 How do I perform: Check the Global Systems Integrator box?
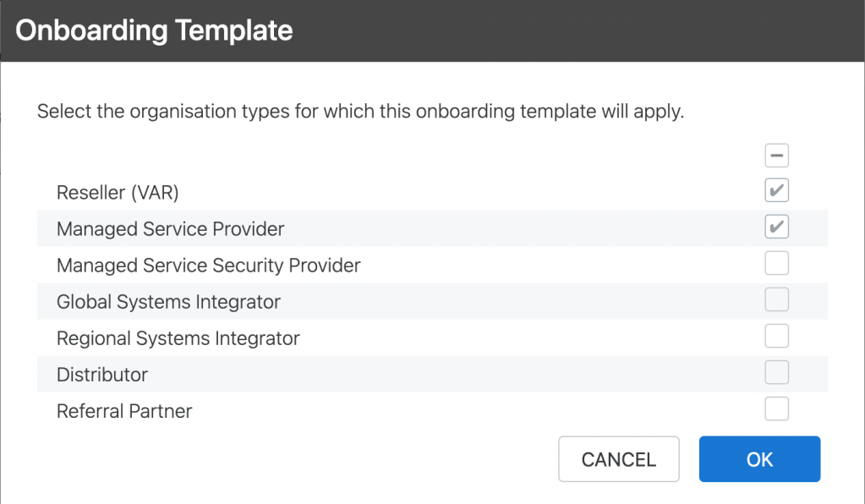[x=776, y=300]
